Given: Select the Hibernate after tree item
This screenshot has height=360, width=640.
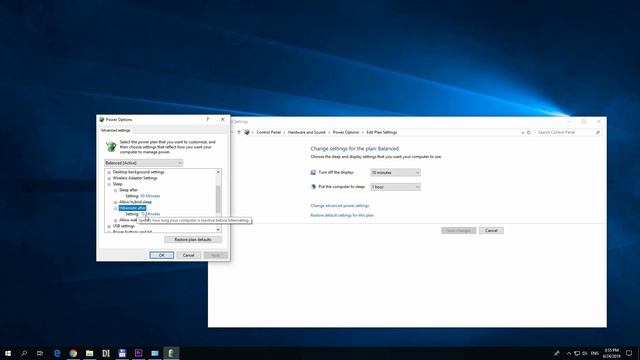Looking at the screenshot, I should [132, 208].
